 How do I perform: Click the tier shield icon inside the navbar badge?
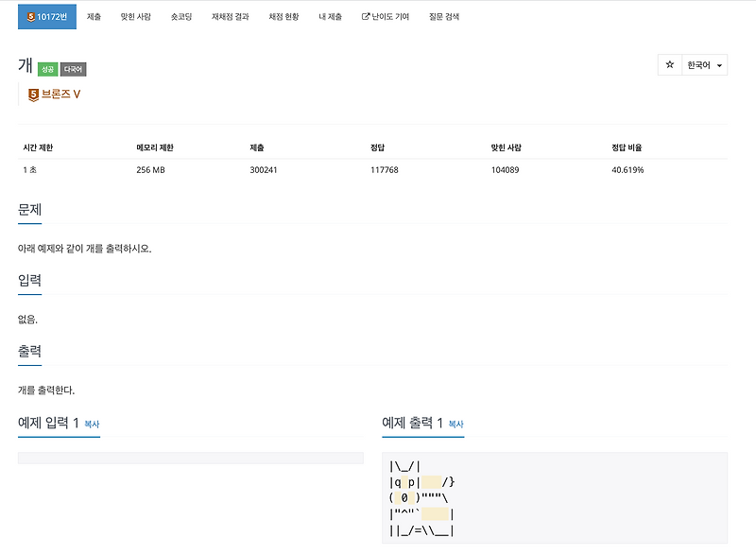click(30, 16)
